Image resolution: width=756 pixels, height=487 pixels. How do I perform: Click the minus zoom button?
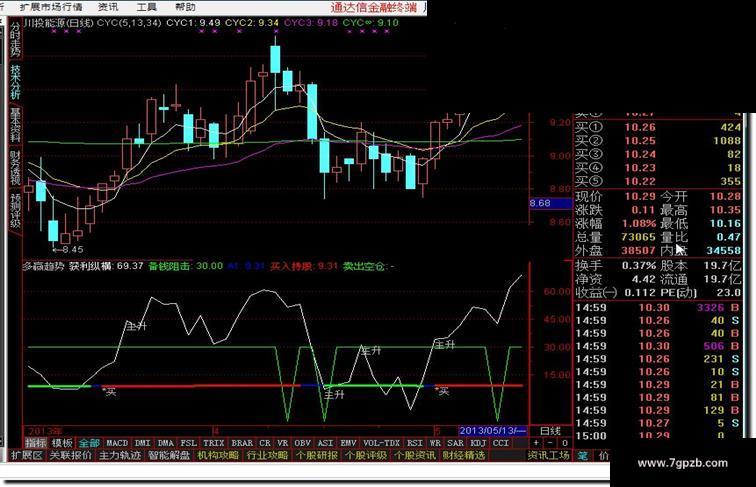551,443
